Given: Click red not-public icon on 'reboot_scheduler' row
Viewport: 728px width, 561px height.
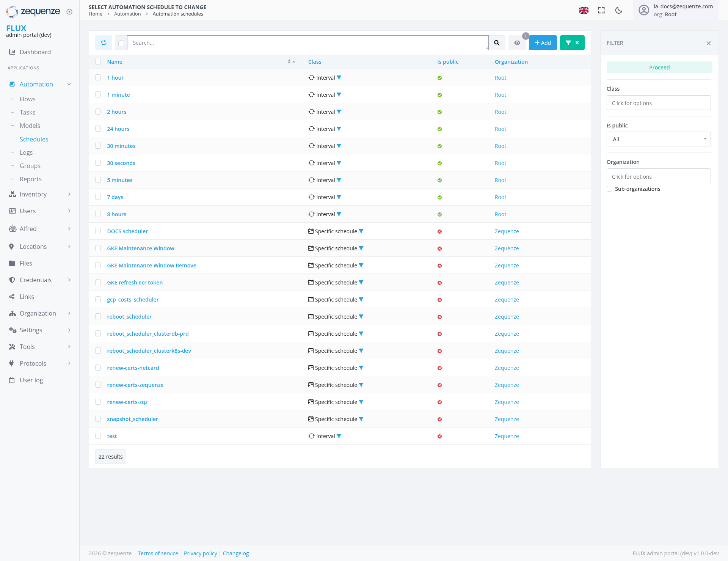Looking at the screenshot, I should [x=439, y=317].
